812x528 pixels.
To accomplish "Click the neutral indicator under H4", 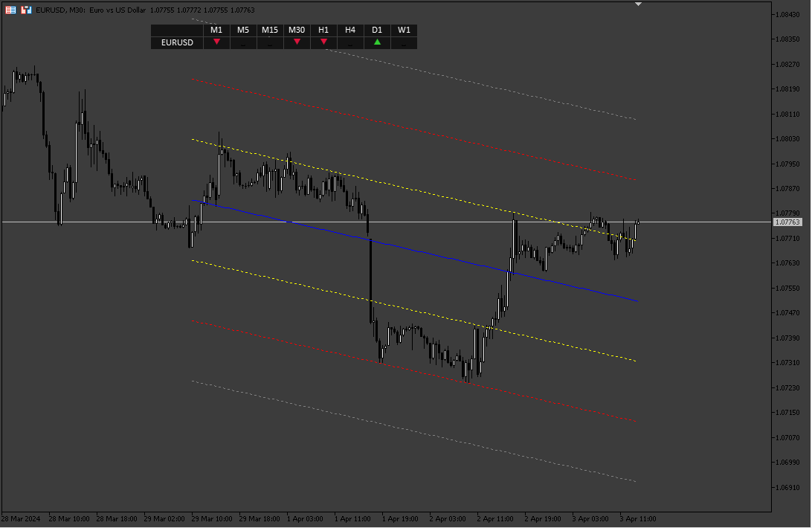I will click(350, 45).
